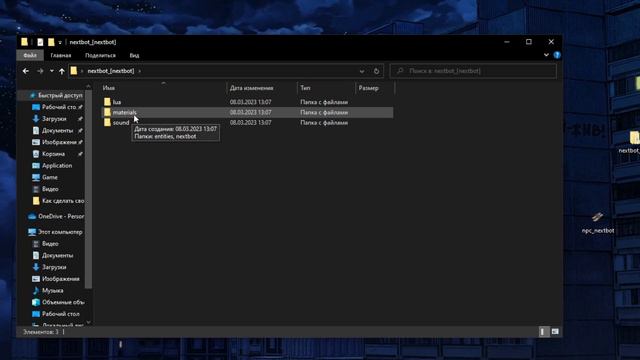The height and width of the screenshot is (360, 640).
Task: Click the search box for nextbot_[nextbot]
Action: coord(473,71)
